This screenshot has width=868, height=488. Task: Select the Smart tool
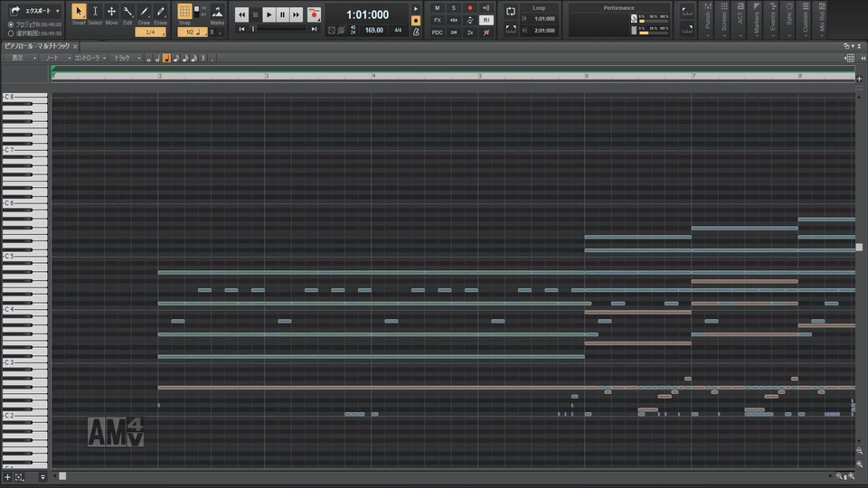(79, 12)
